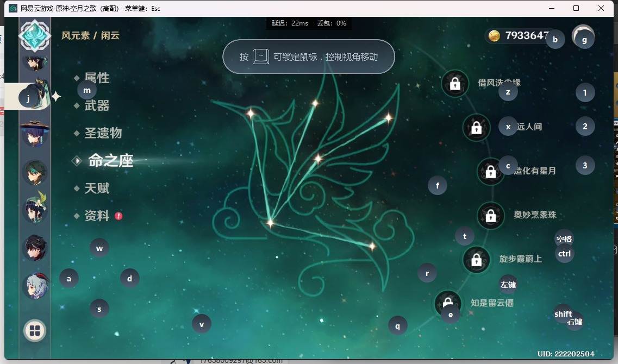
Task: Click the 旋步霞蔚上 constellation name
Action: coord(521,259)
